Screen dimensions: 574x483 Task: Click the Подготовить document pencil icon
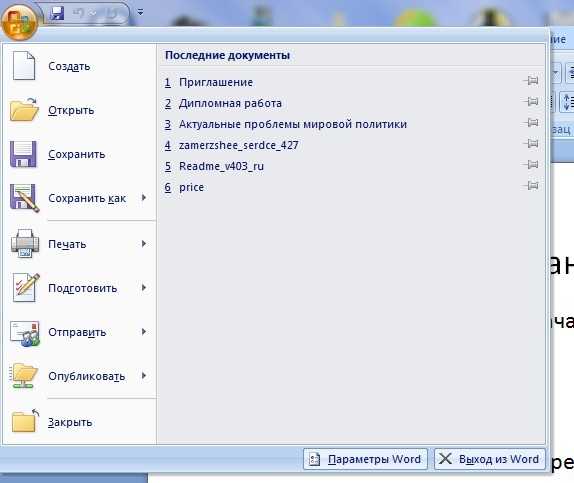click(25, 288)
